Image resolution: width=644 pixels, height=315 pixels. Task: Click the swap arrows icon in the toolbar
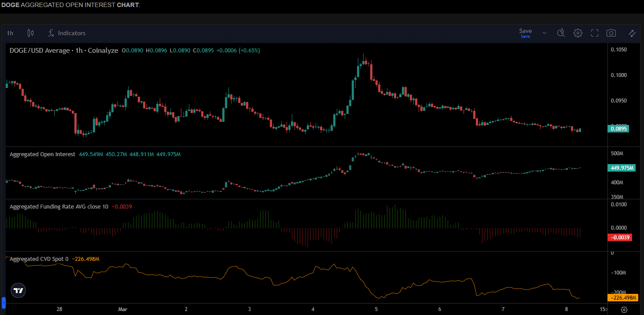pos(632,33)
